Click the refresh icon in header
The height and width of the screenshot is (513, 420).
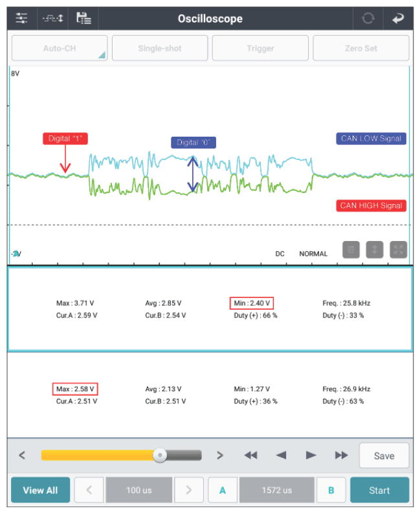click(x=368, y=18)
